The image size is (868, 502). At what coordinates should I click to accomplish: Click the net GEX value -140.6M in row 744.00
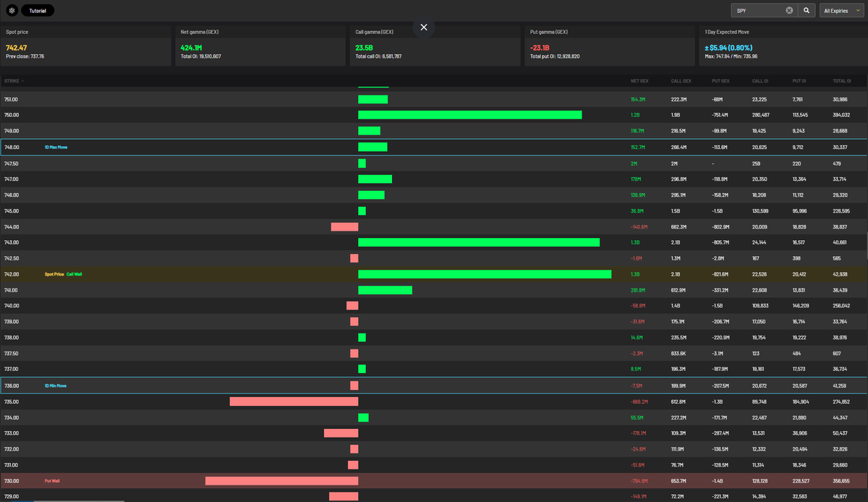[639, 226]
